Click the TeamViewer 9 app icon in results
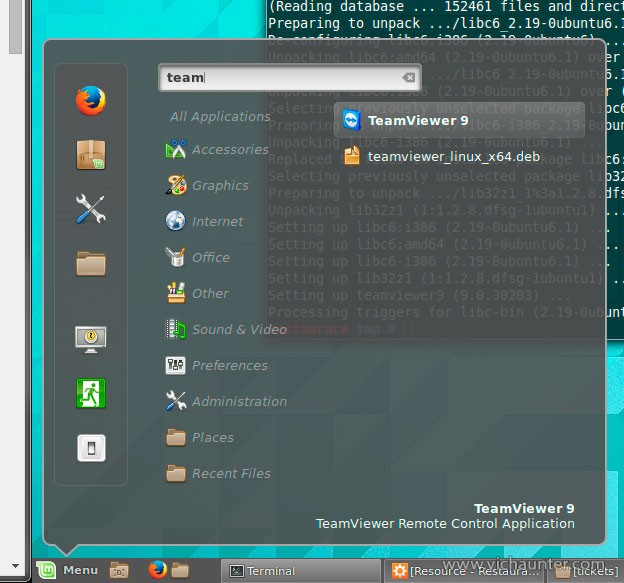Viewport: 624px width, 583px height. (x=352, y=120)
